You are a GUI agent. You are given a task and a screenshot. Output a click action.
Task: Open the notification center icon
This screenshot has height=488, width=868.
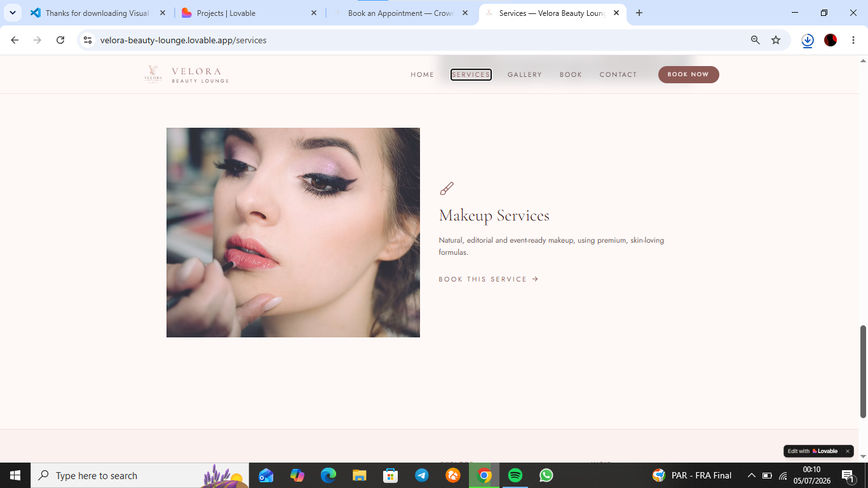(x=848, y=475)
